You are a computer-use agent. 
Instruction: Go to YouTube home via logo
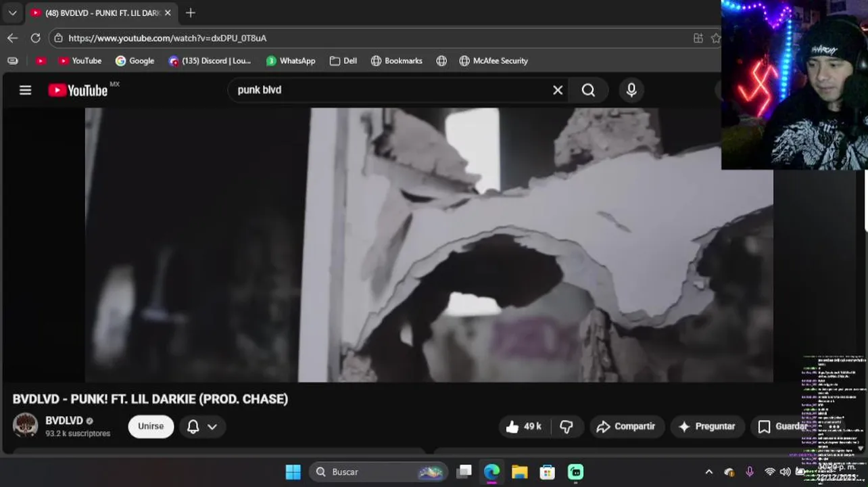tap(78, 90)
